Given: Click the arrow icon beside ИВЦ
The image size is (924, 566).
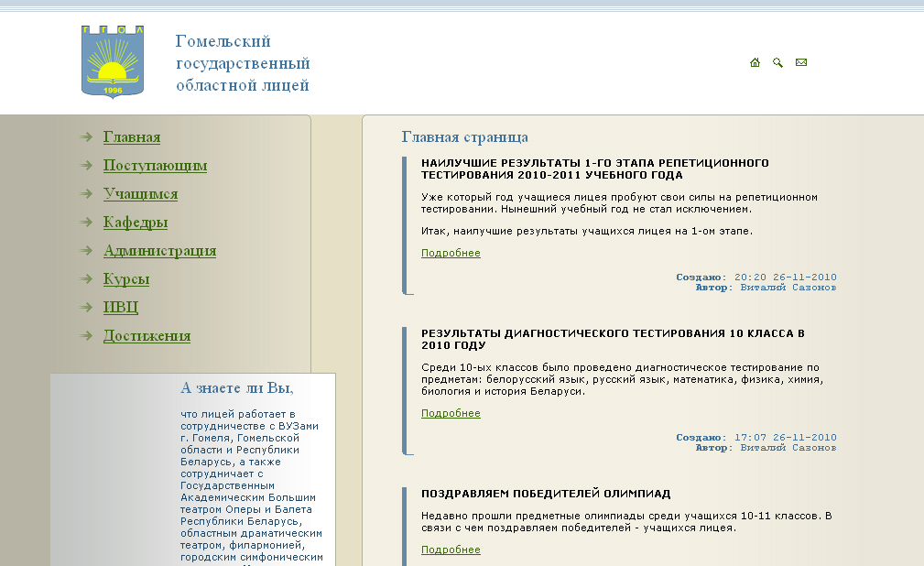Looking at the screenshot, I should click(87, 308).
